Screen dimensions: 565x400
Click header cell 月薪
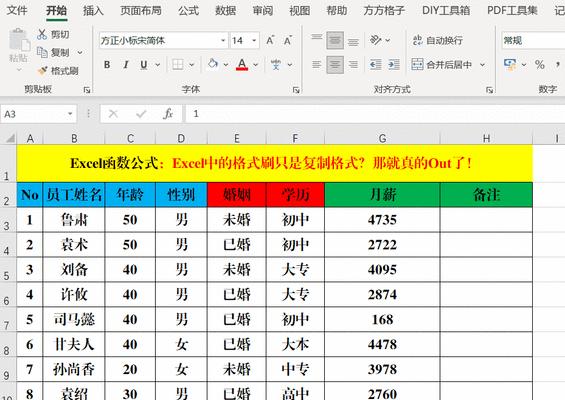pos(382,195)
